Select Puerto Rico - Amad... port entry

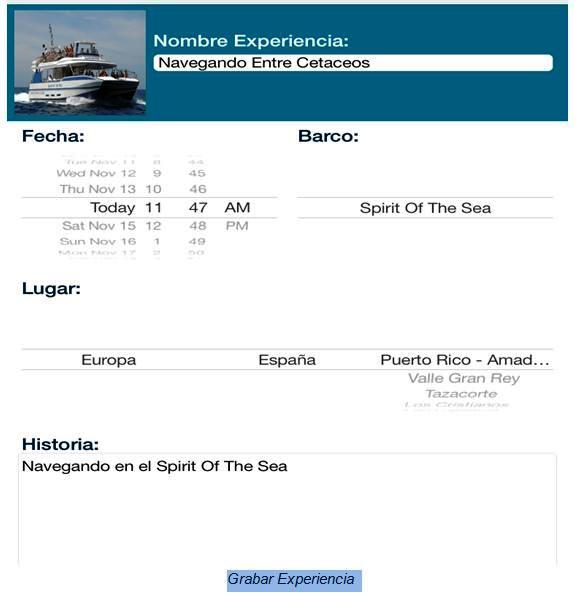click(465, 360)
